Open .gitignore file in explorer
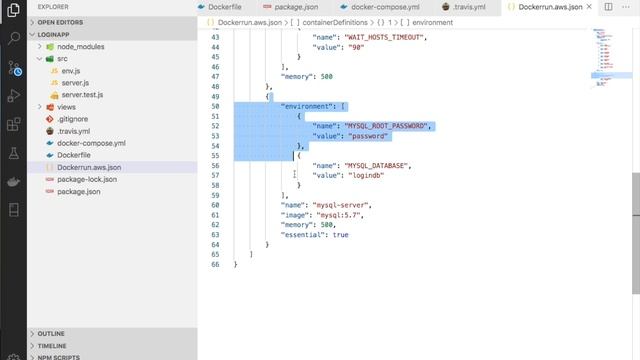The image size is (640, 360). 73,119
